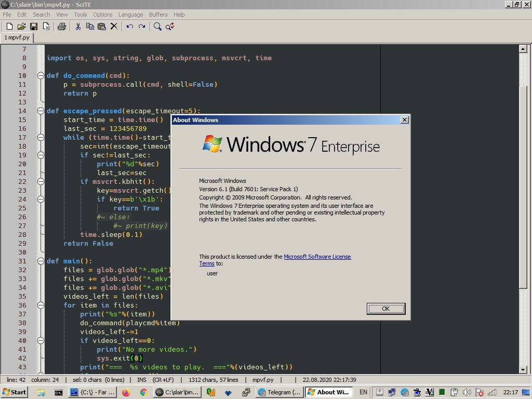
Task: Click the editor scrollbar up arrow
Action: 523,49
